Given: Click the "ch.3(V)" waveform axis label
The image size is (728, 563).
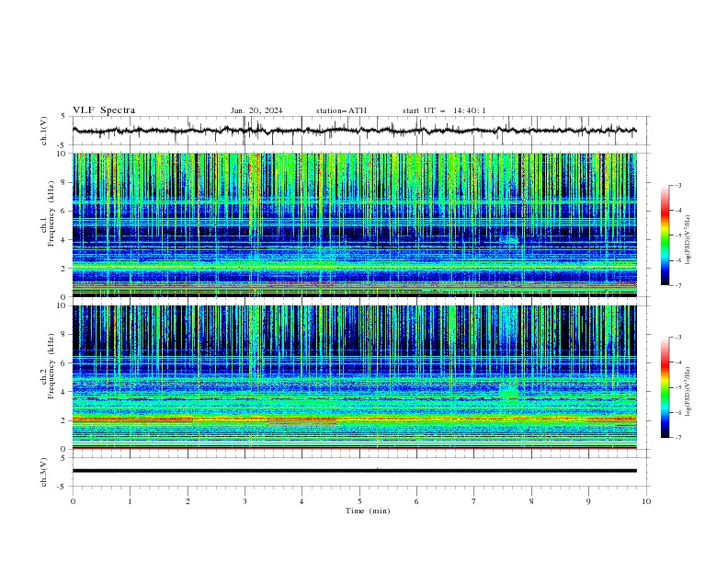Looking at the screenshot, I should [44, 472].
